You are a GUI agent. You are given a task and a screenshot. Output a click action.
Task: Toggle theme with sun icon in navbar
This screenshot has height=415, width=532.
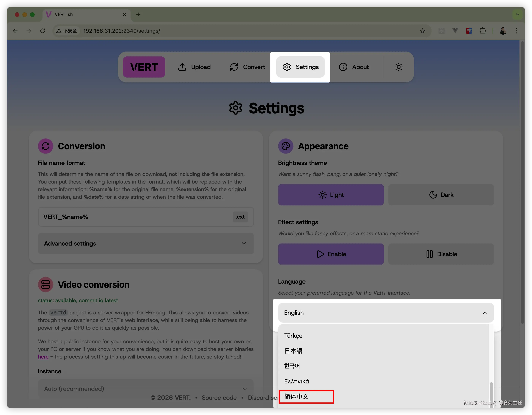pyautogui.click(x=398, y=67)
